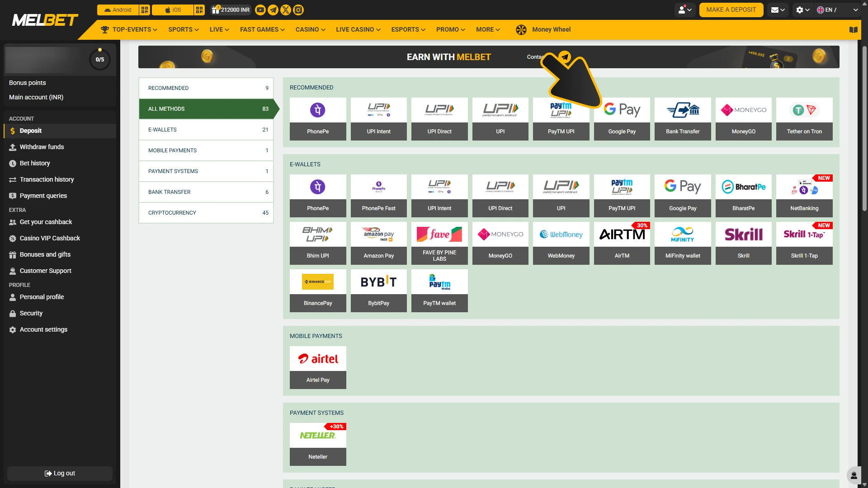The height and width of the screenshot is (488, 868).
Task: Open the messages envelope dropdown
Action: 778,10
